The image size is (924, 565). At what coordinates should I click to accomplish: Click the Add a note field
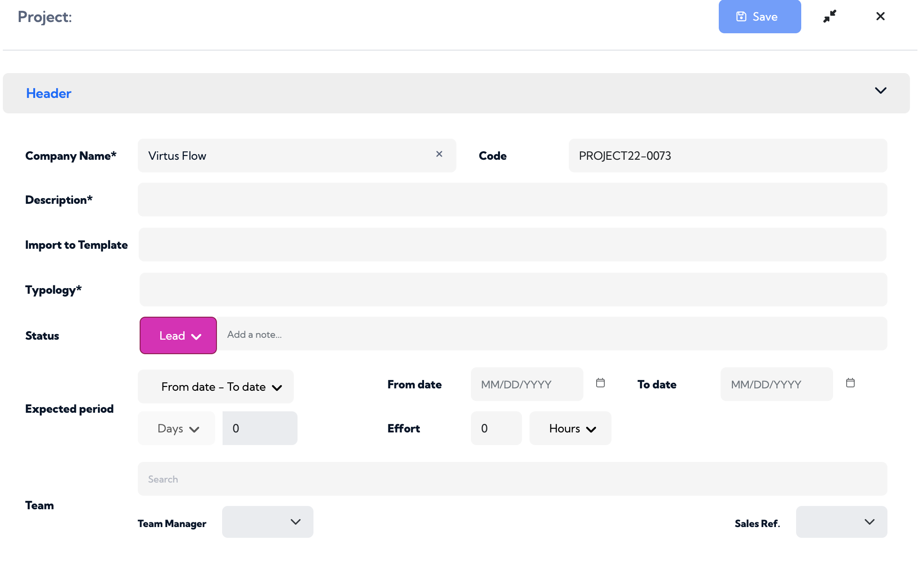pyautogui.click(x=552, y=334)
